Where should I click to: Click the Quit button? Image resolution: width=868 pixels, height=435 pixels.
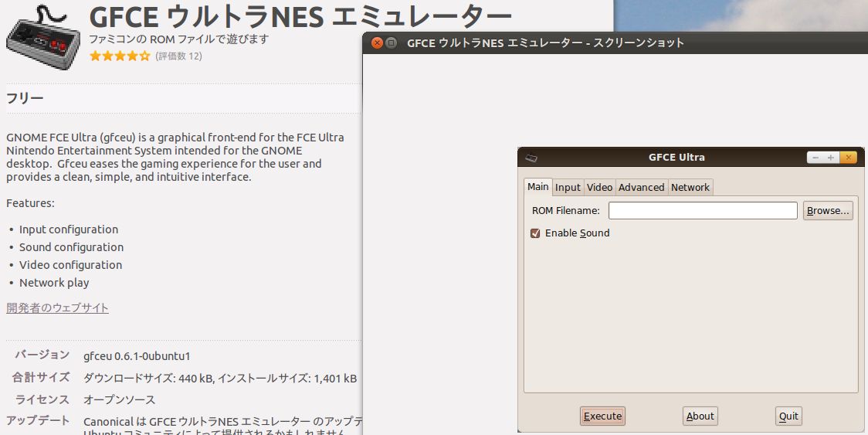(788, 416)
